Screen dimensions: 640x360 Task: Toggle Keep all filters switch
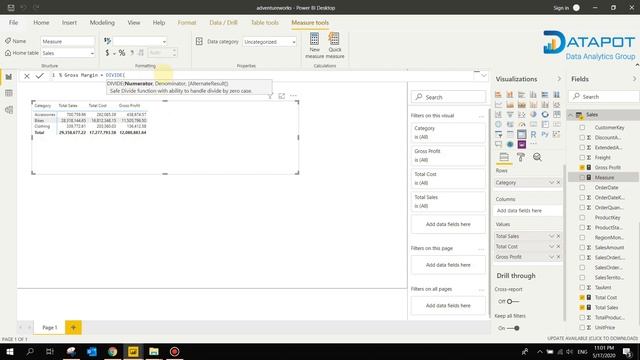(513, 328)
